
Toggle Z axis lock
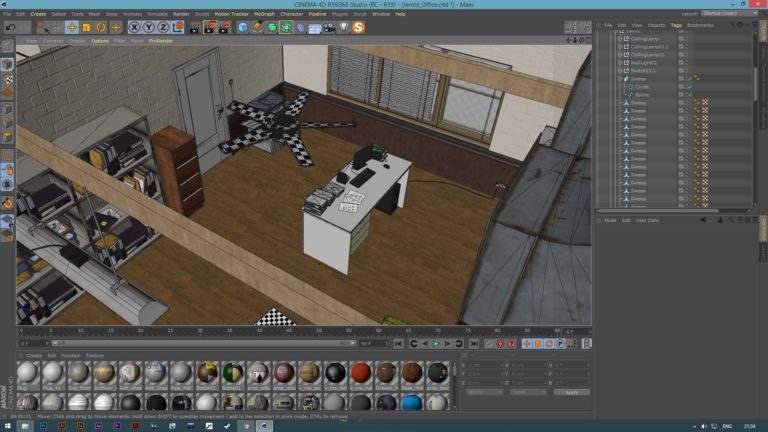coord(163,27)
